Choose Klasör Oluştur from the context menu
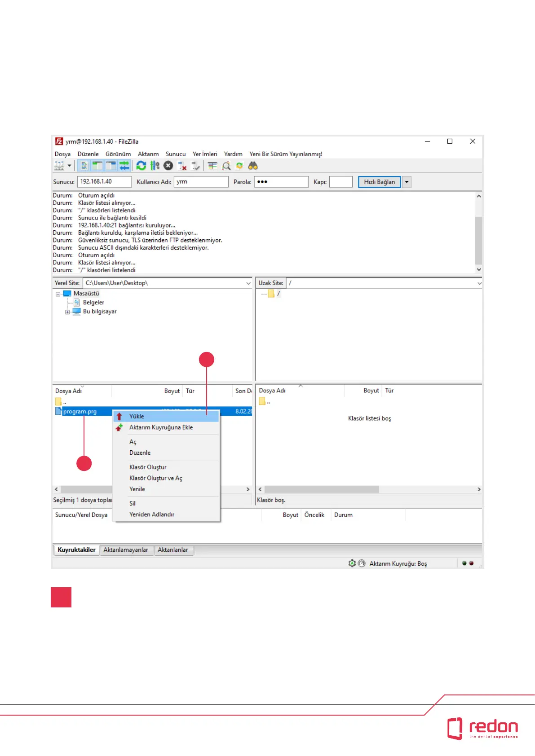 [x=166, y=467]
